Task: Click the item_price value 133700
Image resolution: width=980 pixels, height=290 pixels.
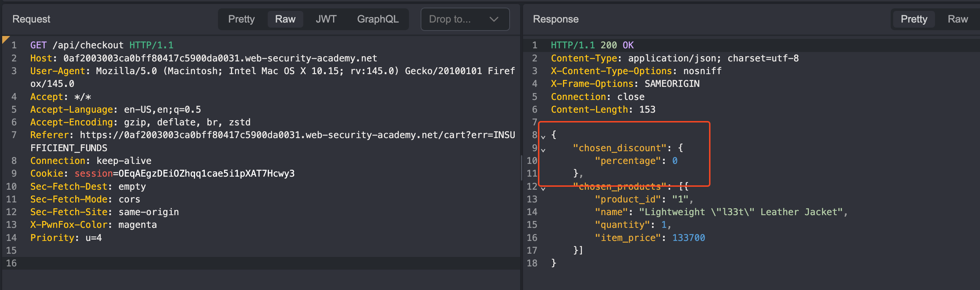Action: (x=688, y=238)
